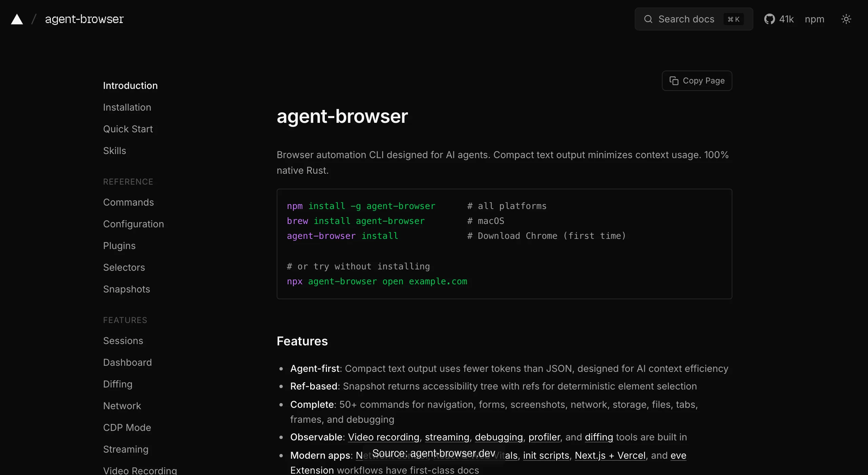Open the GitHub repository icon
Screen dimensions: 868x475
point(769,19)
